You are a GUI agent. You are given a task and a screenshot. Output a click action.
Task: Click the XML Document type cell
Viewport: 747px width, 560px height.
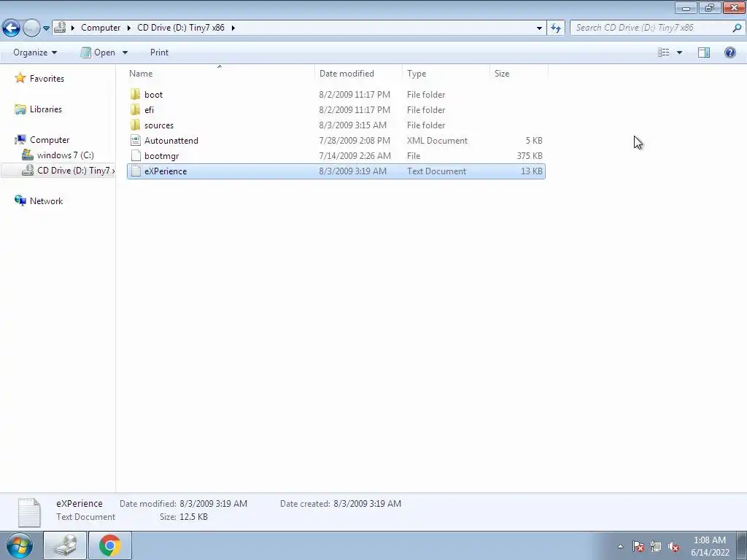(437, 141)
